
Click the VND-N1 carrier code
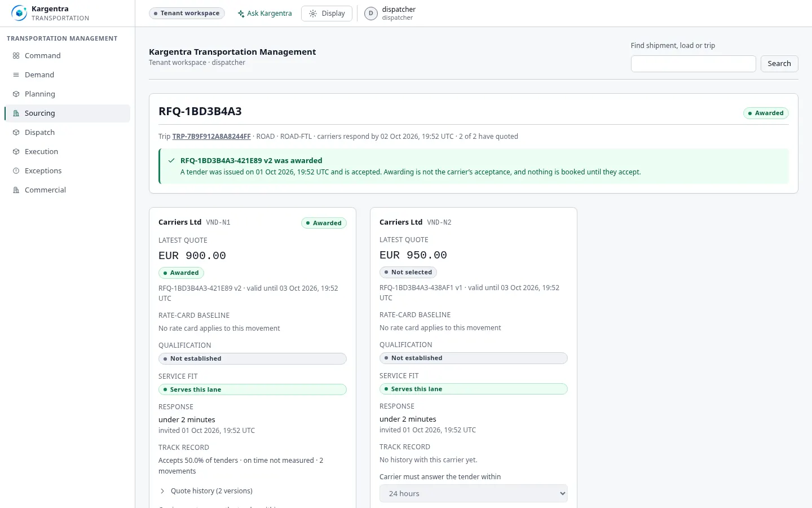pos(218,222)
